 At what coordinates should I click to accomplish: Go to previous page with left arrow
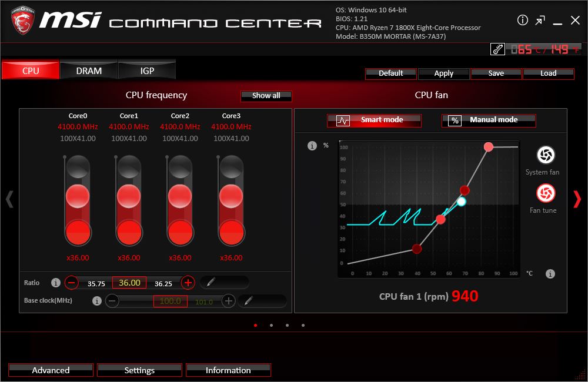9,199
